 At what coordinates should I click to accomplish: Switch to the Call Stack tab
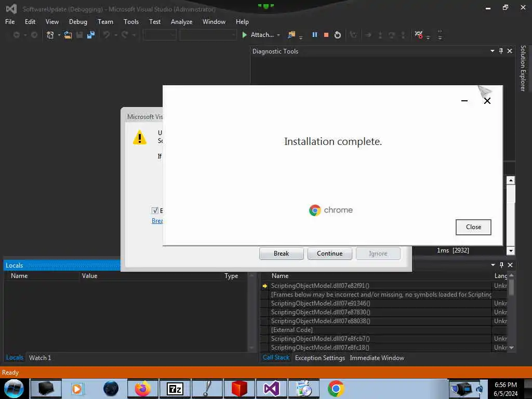(x=276, y=357)
